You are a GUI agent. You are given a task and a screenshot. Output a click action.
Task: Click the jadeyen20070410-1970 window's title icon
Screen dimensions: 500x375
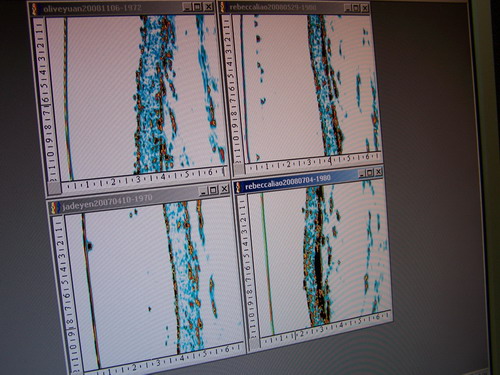(x=55, y=208)
